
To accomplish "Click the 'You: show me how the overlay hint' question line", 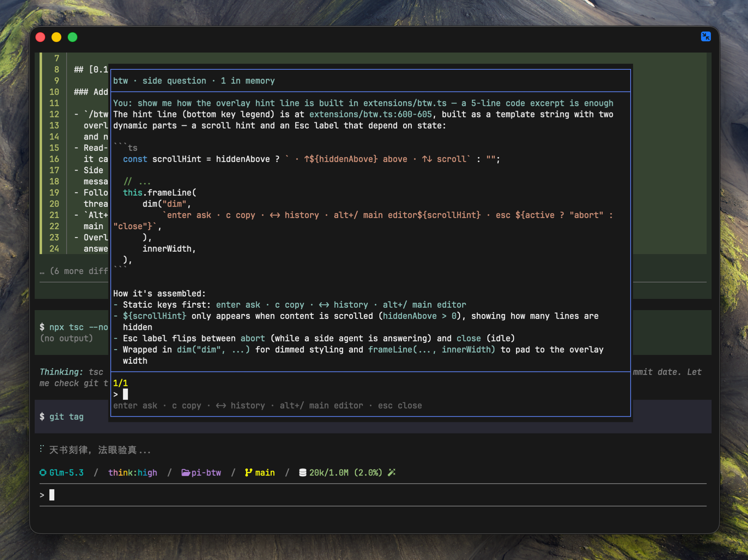I will pos(363,103).
